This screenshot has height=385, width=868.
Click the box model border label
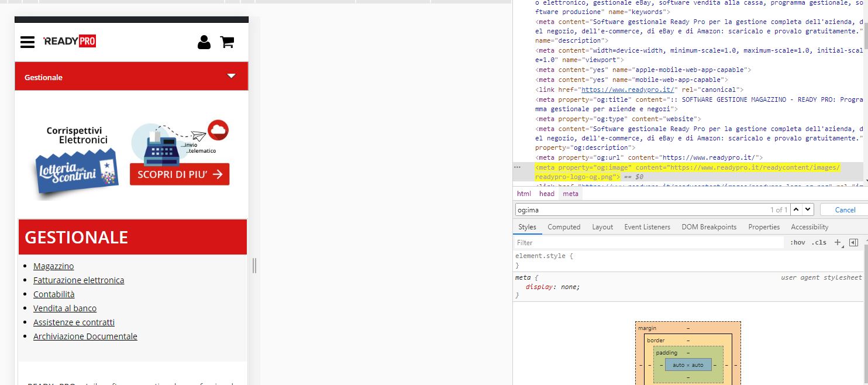[656, 341]
